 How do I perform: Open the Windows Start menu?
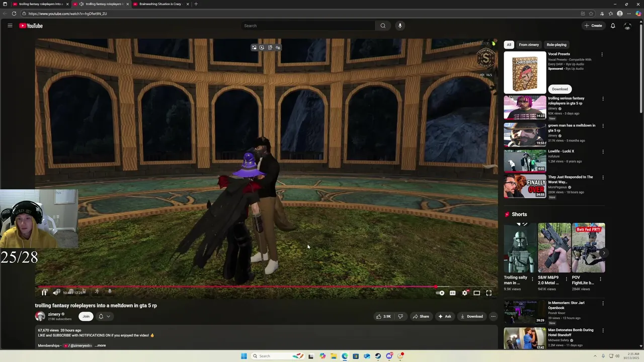point(244,356)
